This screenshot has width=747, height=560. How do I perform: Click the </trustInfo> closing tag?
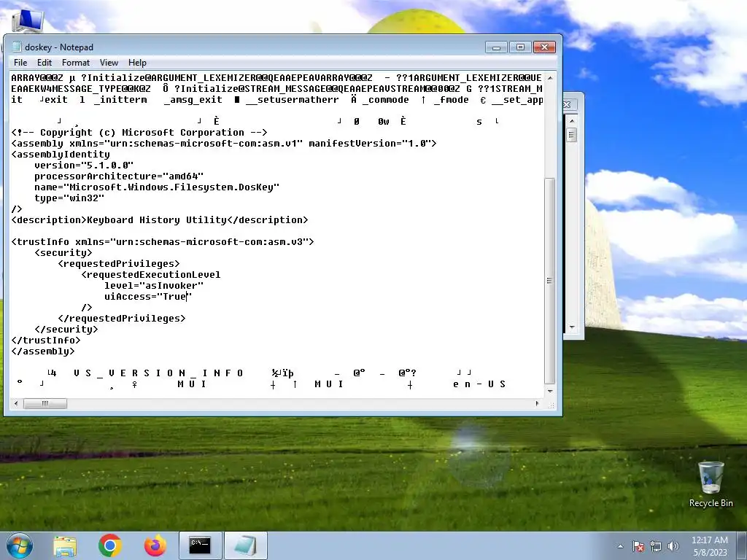tap(46, 341)
